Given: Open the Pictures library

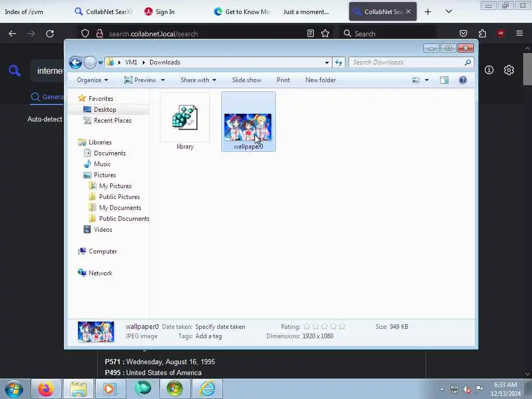Looking at the screenshot, I should point(105,175).
